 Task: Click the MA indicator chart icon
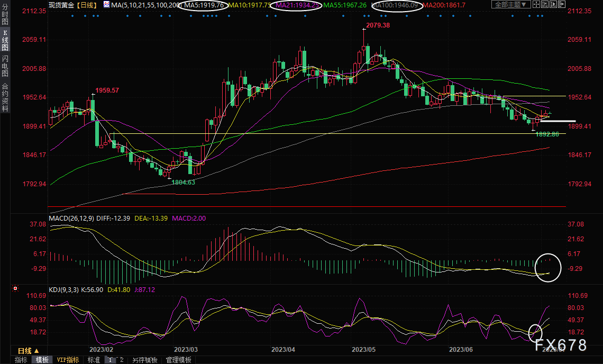(x=107, y=5)
